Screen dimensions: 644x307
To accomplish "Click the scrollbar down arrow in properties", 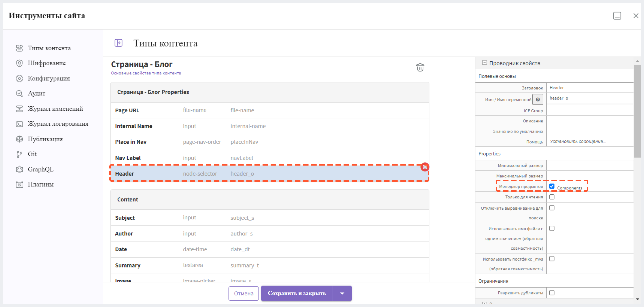I will pos(637,299).
